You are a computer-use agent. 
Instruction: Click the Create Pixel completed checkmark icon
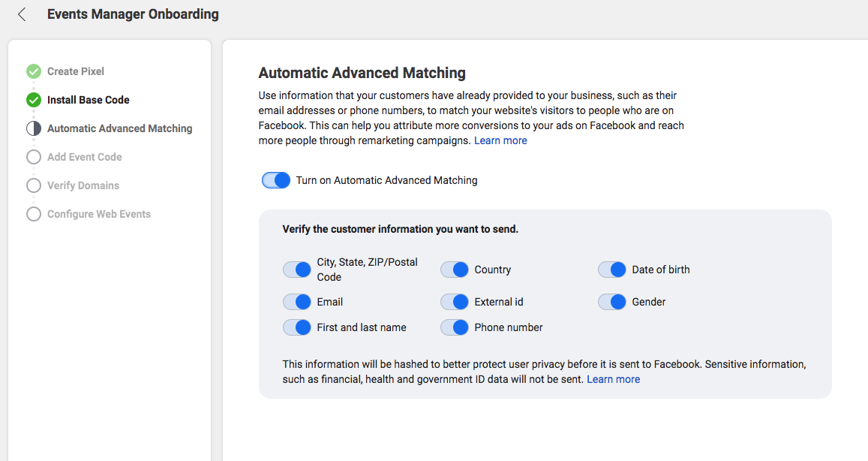[34, 71]
